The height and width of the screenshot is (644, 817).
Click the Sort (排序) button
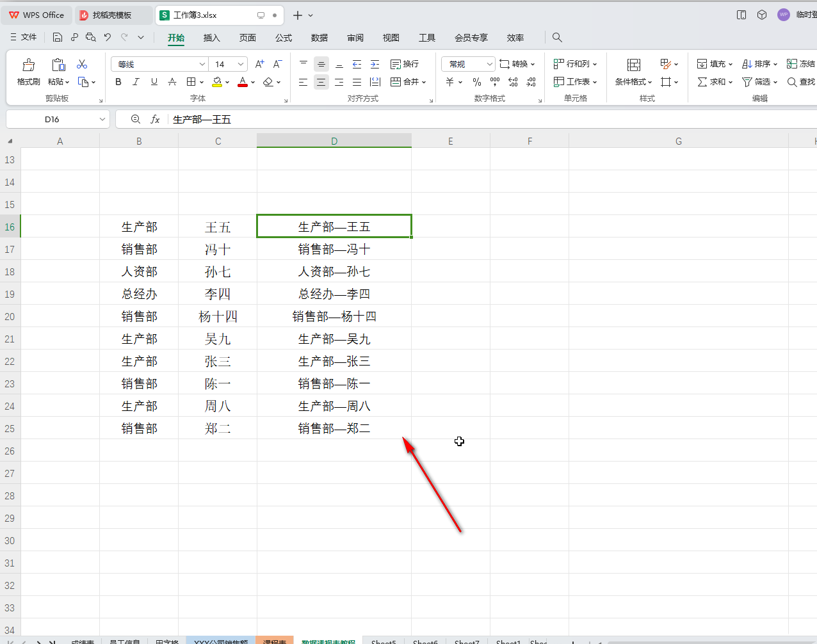coord(759,64)
